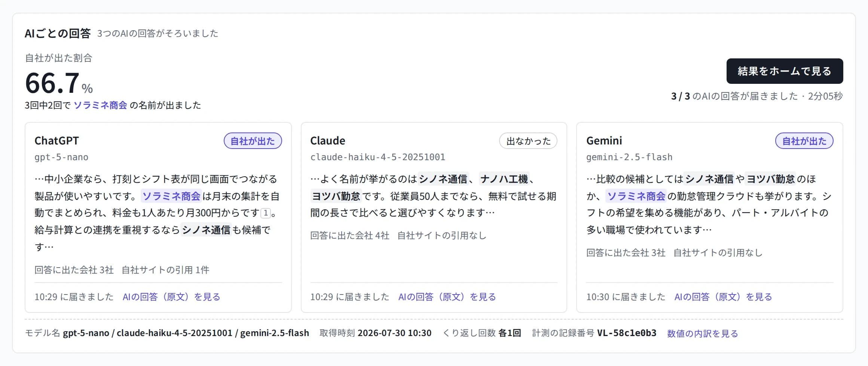This screenshot has width=868, height=366.
Task: Click the 66.7% figure
Action: 59,83
